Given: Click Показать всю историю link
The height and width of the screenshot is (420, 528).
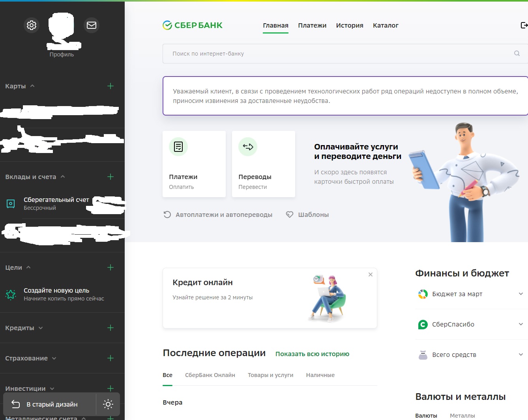Looking at the screenshot, I should point(312,354).
